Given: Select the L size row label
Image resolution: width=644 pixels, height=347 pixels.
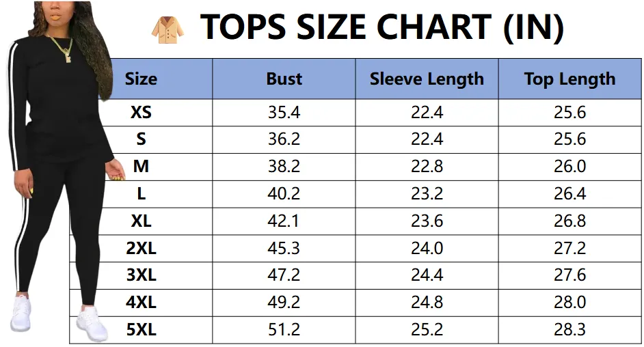Looking at the screenshot, I should (141, 194).
